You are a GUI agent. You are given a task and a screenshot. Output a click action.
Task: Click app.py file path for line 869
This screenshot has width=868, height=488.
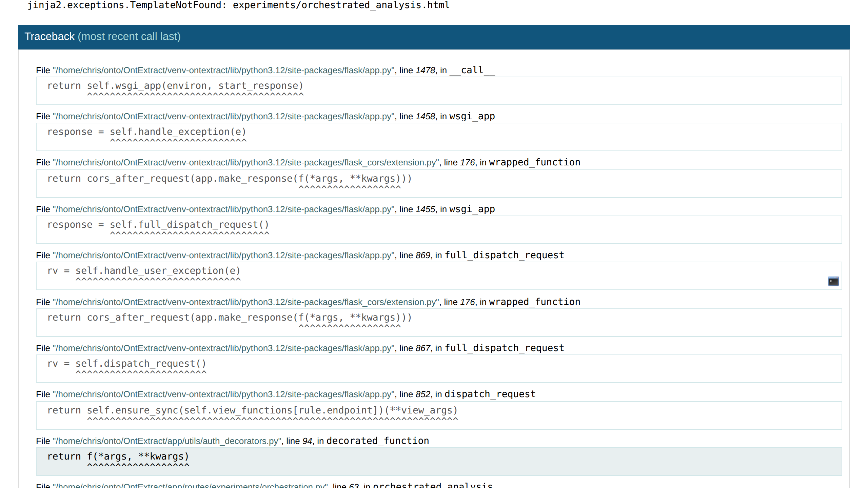pyautogui.click(x=223, y=256)
